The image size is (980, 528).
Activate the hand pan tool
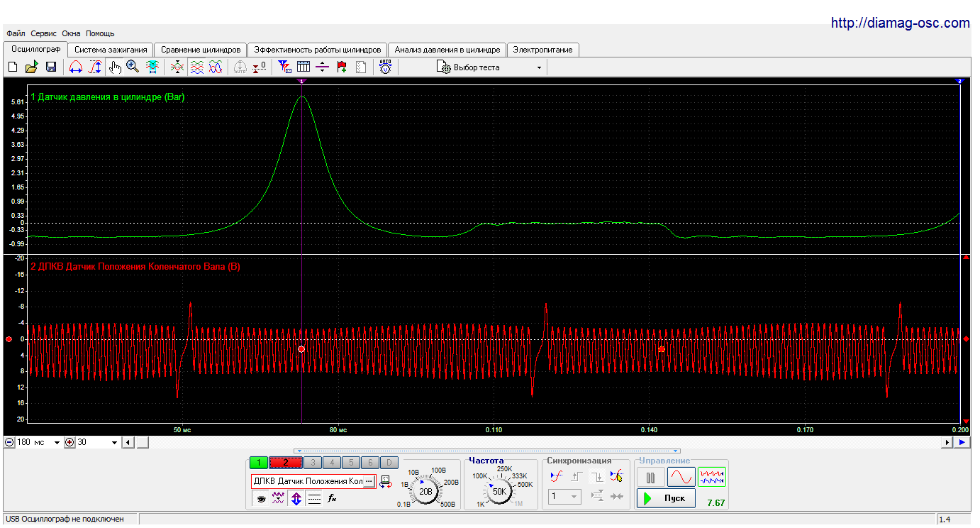coord(115,67)
